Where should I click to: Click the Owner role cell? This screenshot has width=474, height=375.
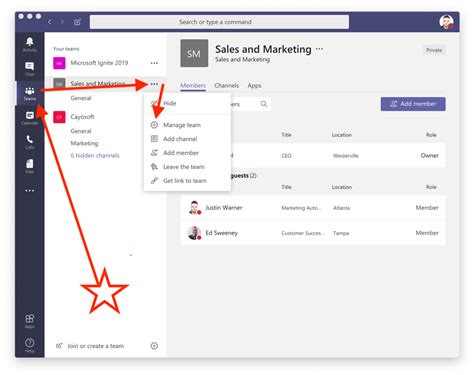430,155
